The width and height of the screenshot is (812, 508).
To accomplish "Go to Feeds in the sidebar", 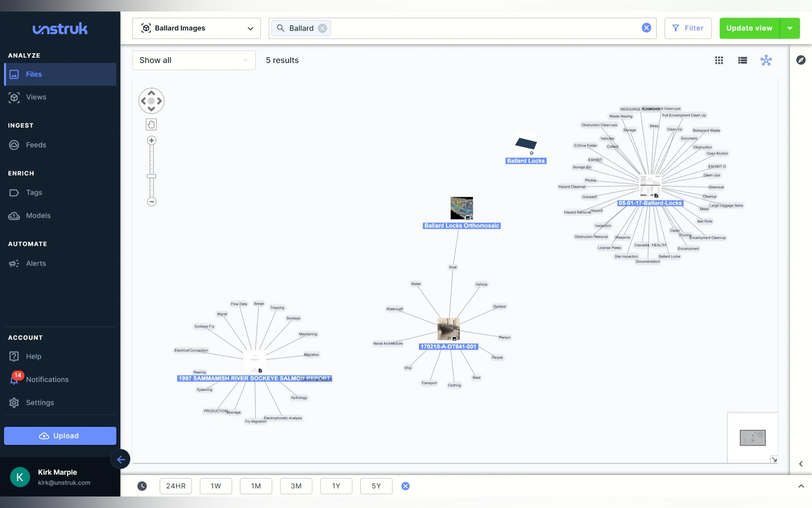I will tap(36, 145).
